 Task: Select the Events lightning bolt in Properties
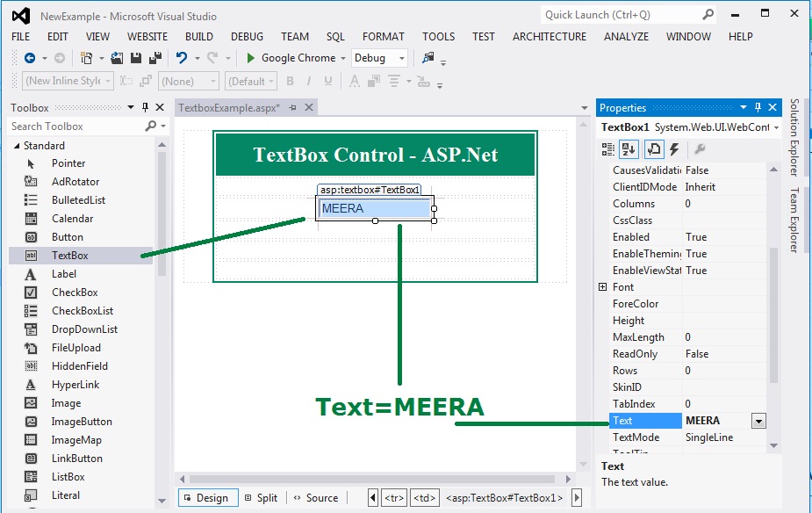675,149
